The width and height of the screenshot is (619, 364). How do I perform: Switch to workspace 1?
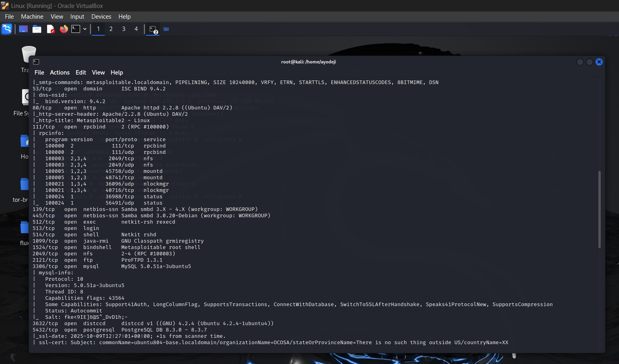tap(98, 29)
